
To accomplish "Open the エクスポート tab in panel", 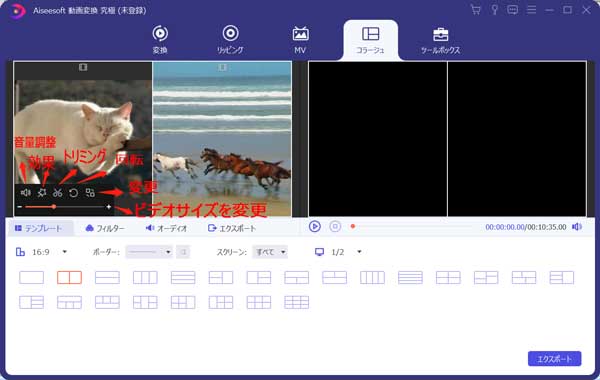I will [232, 228].
